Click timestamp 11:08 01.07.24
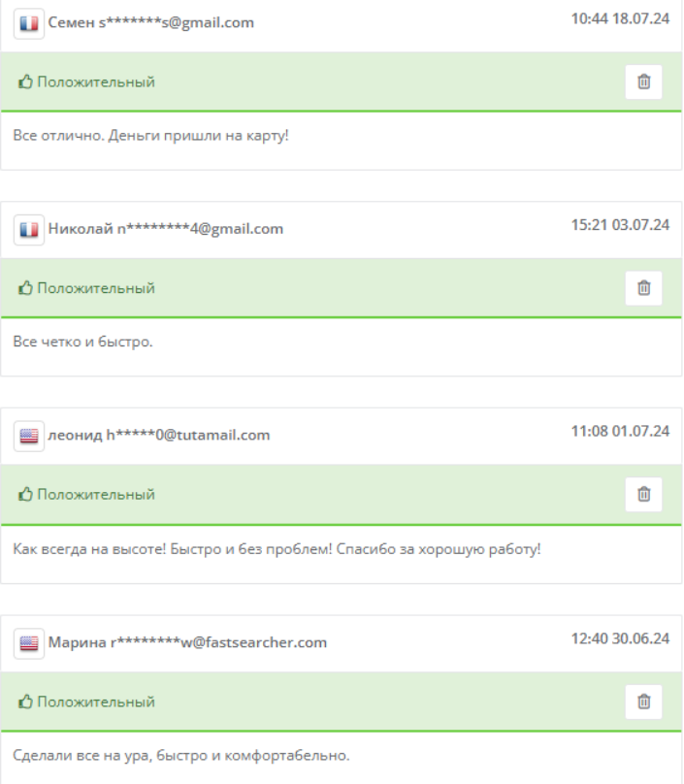This screenshot has height=784, width=684. click(x=620, y=431)
